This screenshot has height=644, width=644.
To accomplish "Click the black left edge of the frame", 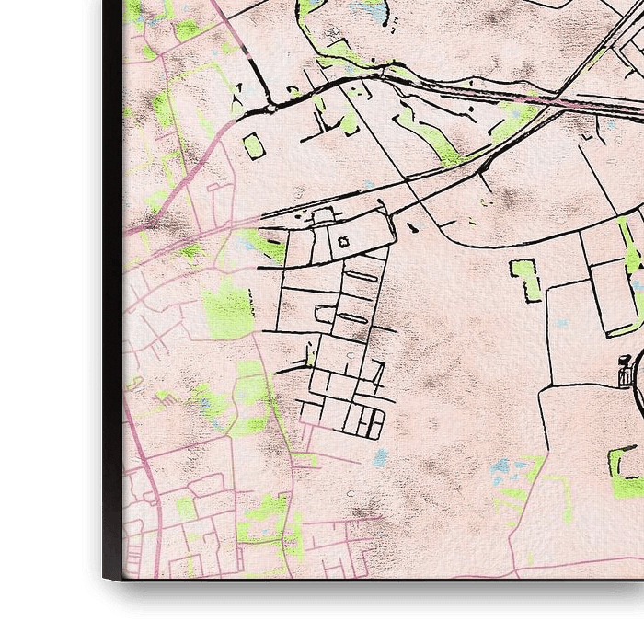I will pyautogui.click(x=112, y=276).
